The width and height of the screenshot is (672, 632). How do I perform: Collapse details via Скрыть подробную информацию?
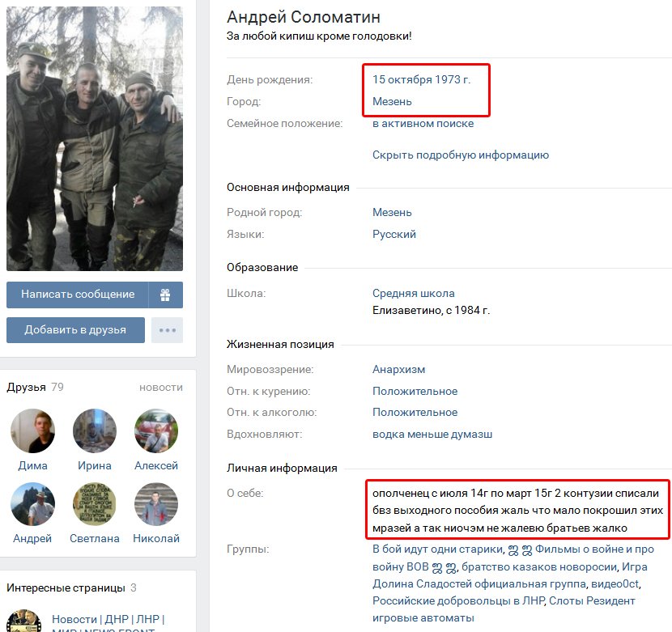click(x=461, y=155)
